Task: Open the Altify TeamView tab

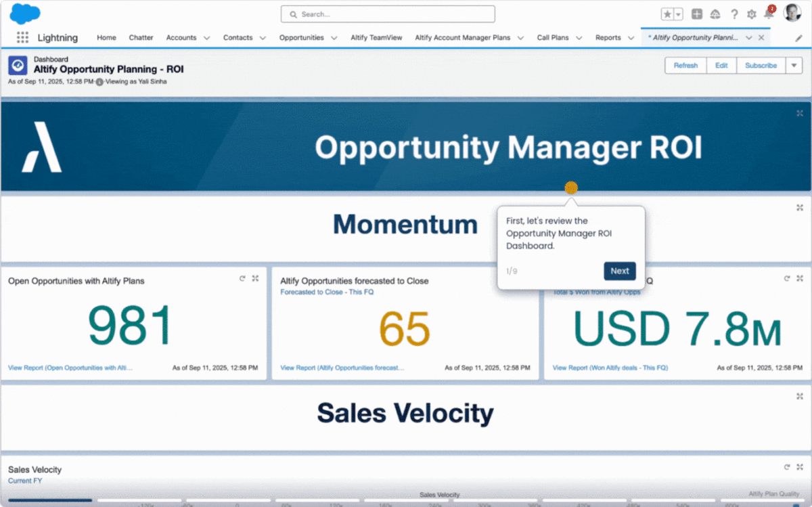Action: [x=376, y=38]
